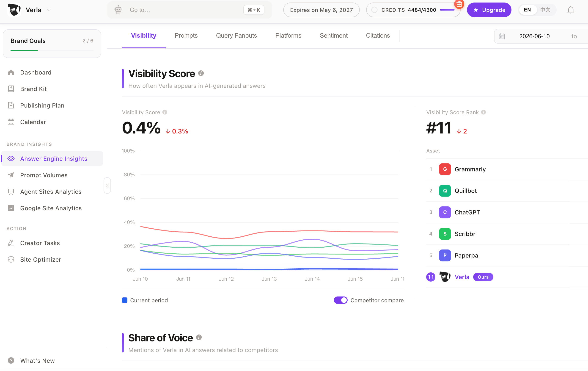
Task: Click the What's New question icon
Action: (11, 360)
